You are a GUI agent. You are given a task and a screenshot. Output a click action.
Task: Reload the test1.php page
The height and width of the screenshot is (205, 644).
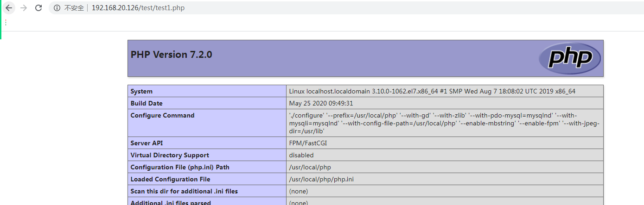[38, 8]
